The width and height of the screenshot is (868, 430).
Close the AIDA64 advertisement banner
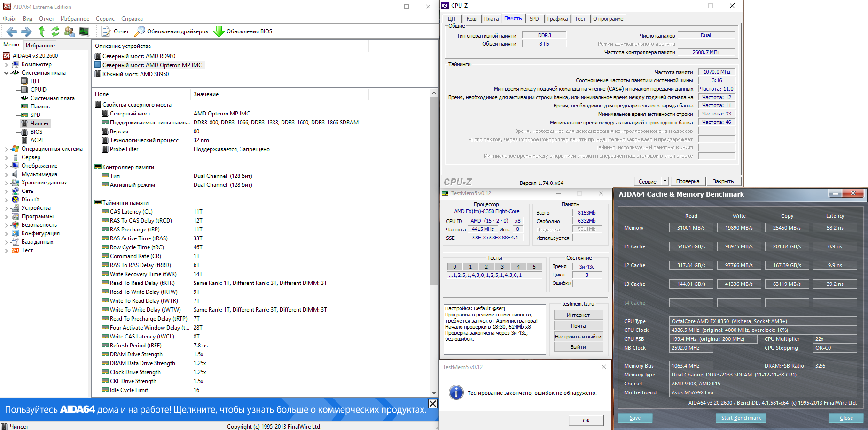[433, 404]
